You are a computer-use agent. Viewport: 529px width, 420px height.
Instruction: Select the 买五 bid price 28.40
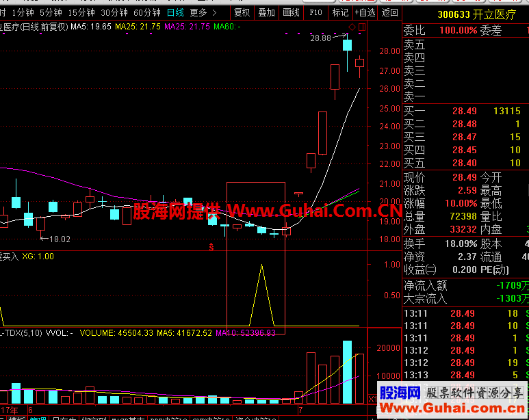pos(465,163)
